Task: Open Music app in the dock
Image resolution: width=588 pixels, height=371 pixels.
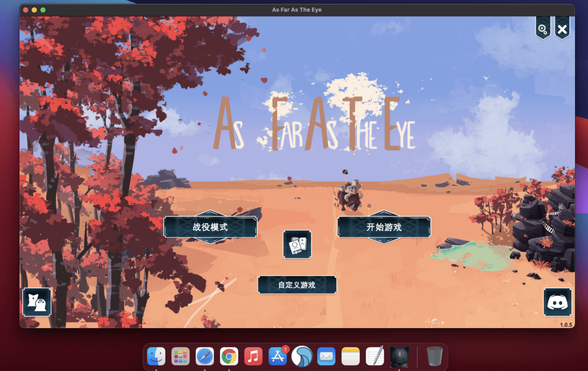Action: click(253, 356)
